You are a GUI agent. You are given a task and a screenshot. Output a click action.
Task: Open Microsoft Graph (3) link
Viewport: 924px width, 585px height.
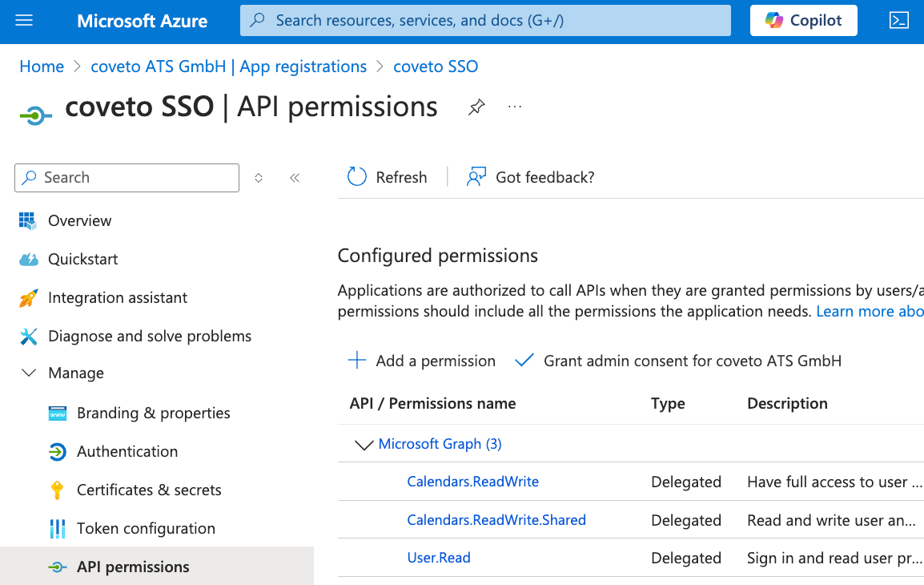click(x=440, y=444)
